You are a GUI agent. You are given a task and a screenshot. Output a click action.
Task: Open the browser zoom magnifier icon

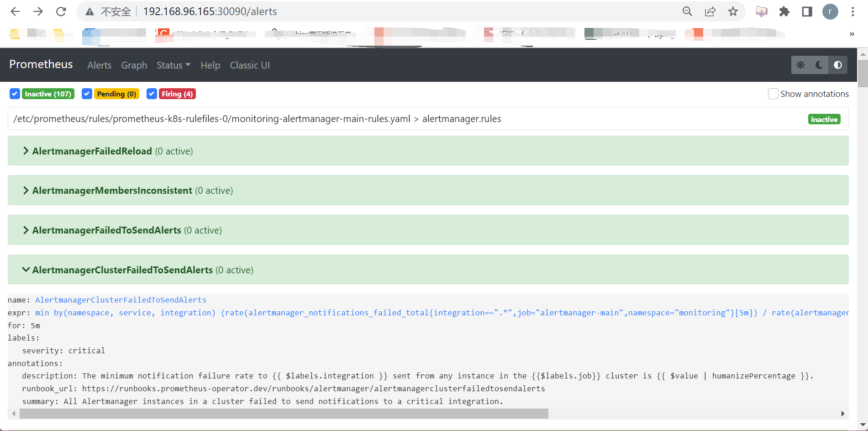687,11
